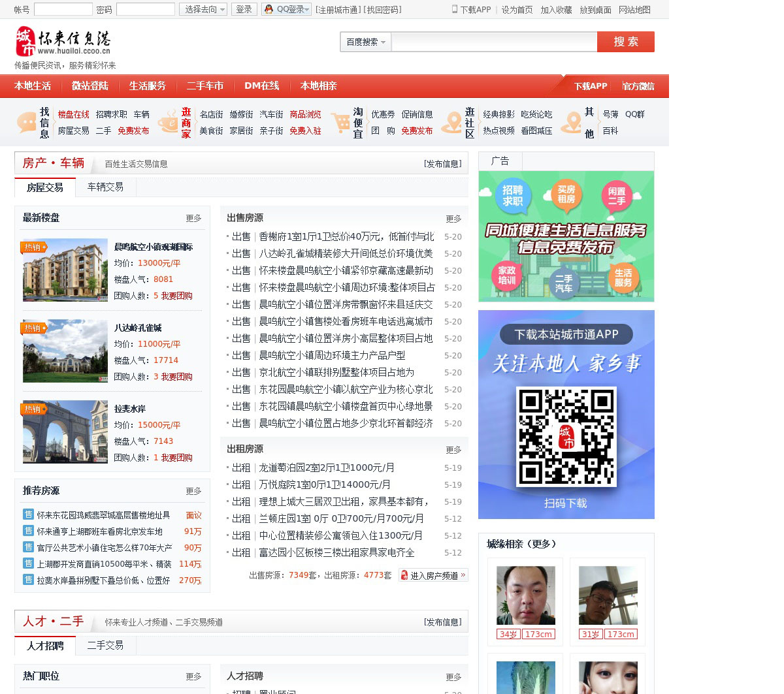Open the 选择去向 dropdown
Screen dimensions: 784x694
click(203, 9)
